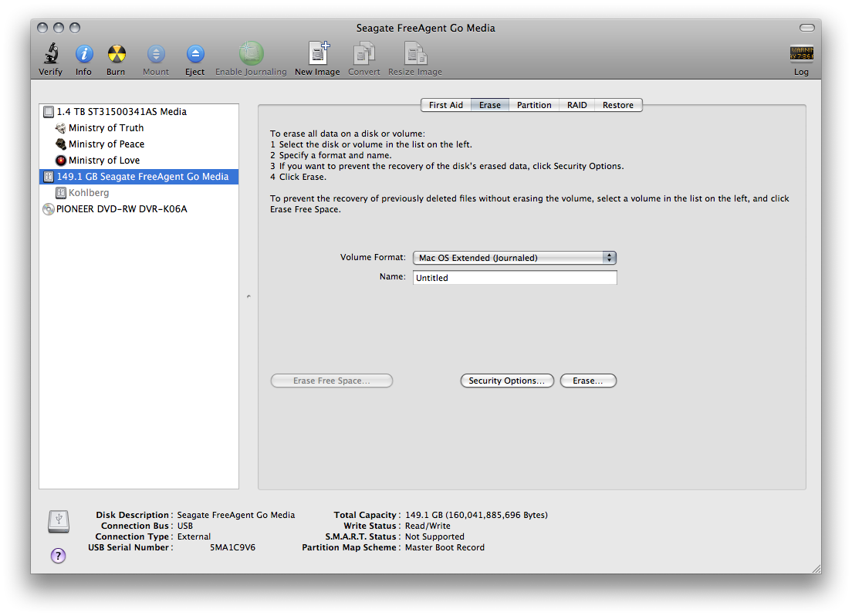Click the Master Boot Record text

pos(445,547)
